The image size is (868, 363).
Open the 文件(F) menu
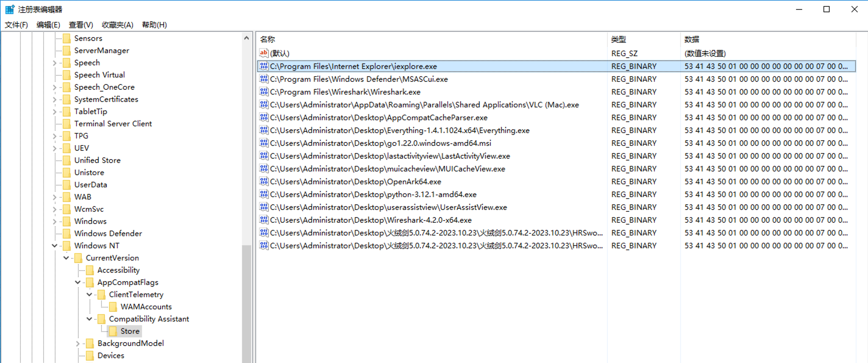pos(16,25)
